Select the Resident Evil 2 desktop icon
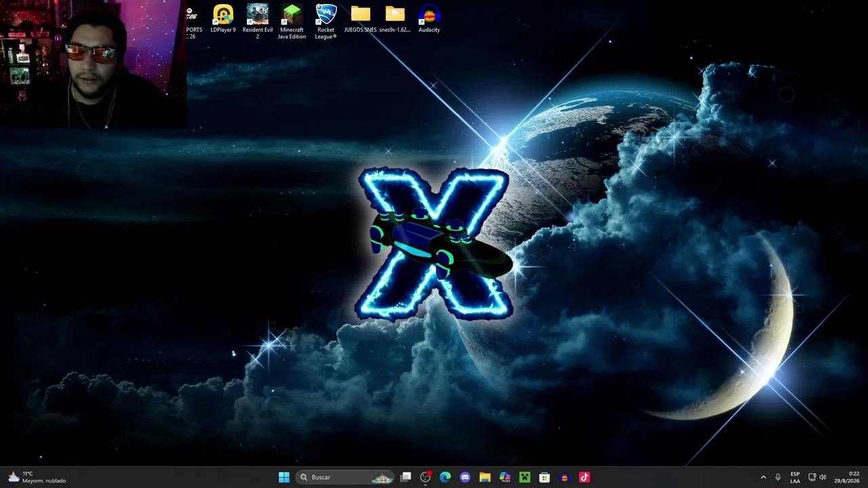The width and height of the screenshot is (868, 488). click(258, 22)
